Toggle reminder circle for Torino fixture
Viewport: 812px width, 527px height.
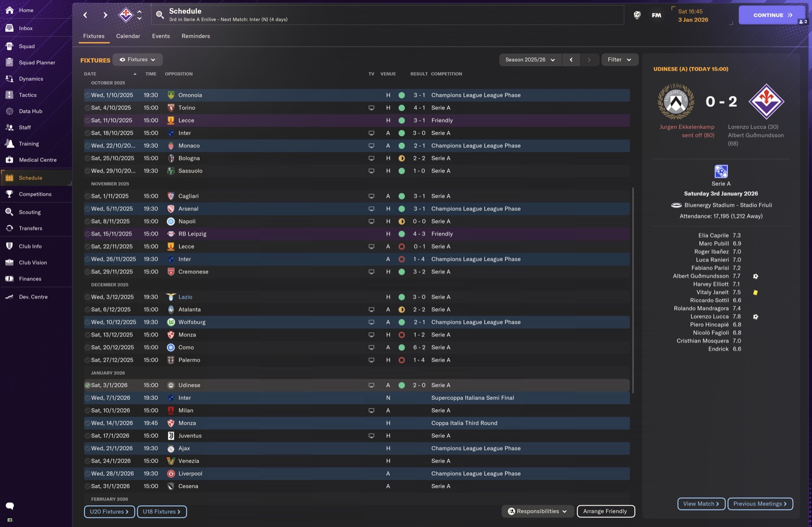point(87,108)
